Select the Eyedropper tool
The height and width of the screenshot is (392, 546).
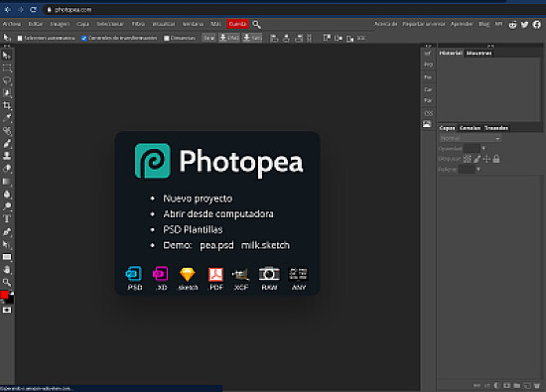tap(7, 118)
